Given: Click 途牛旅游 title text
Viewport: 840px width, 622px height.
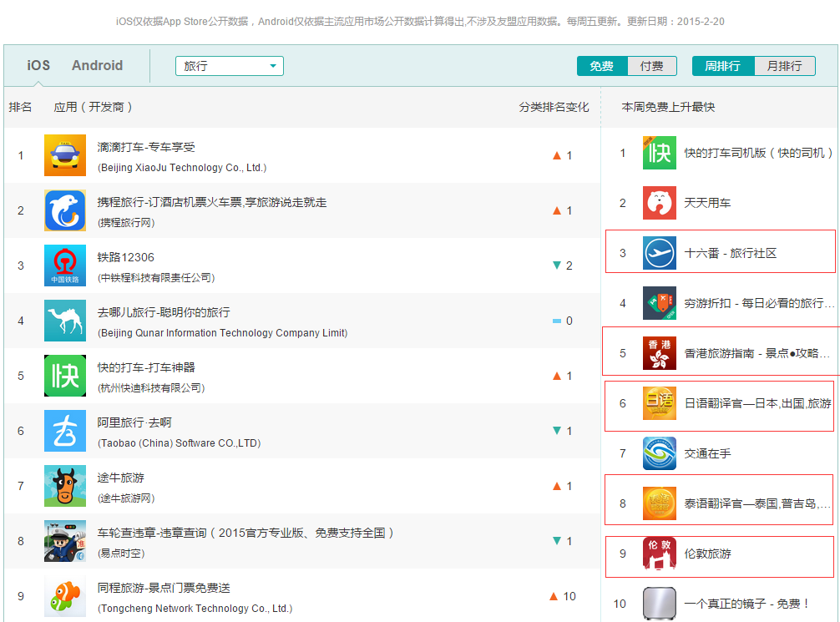Looking at the screenshot, I should pos(120,478).
